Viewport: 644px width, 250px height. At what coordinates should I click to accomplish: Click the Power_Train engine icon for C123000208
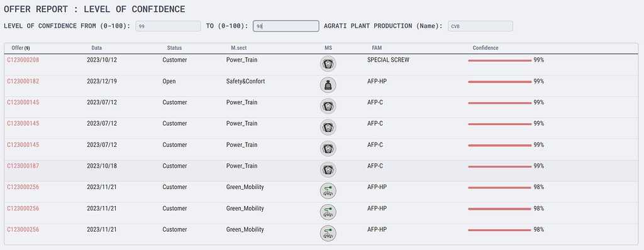(328, 63)
